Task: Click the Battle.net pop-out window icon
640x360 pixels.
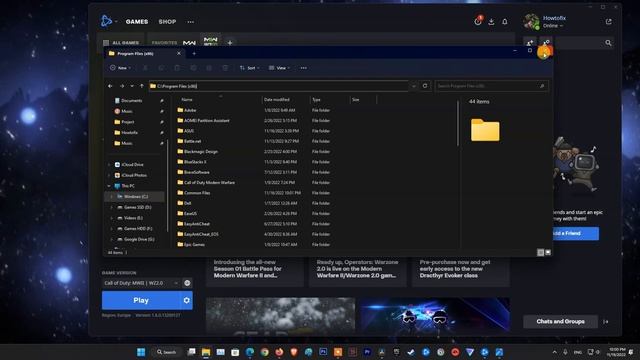Action: tap(609, 22)
